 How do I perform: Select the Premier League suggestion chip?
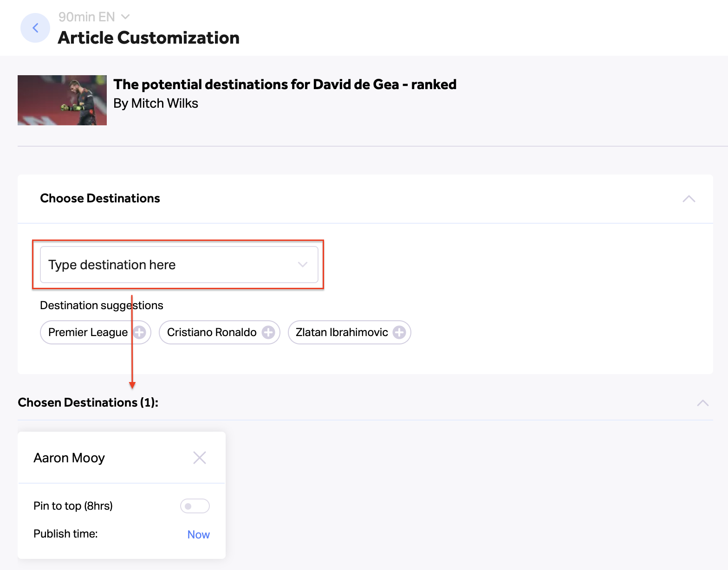[96, 332]
